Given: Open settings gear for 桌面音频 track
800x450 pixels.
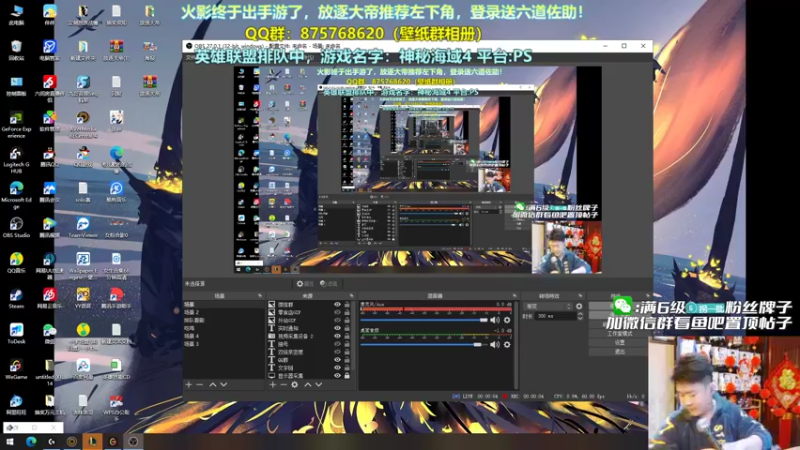Looking at the screenshot, I should [507, 344].
